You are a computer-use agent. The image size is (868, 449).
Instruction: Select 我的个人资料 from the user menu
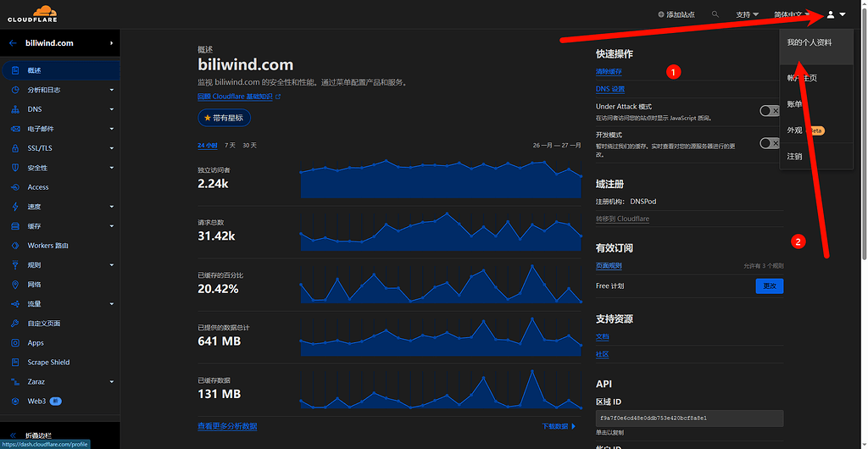(810, 42)
